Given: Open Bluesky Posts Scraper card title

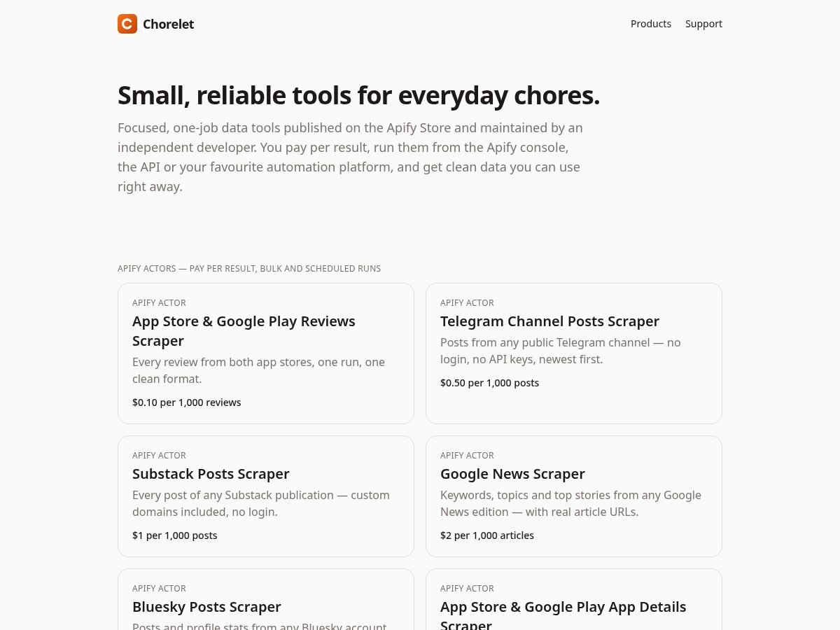Looking at the screenshot, I should (206, 607).
